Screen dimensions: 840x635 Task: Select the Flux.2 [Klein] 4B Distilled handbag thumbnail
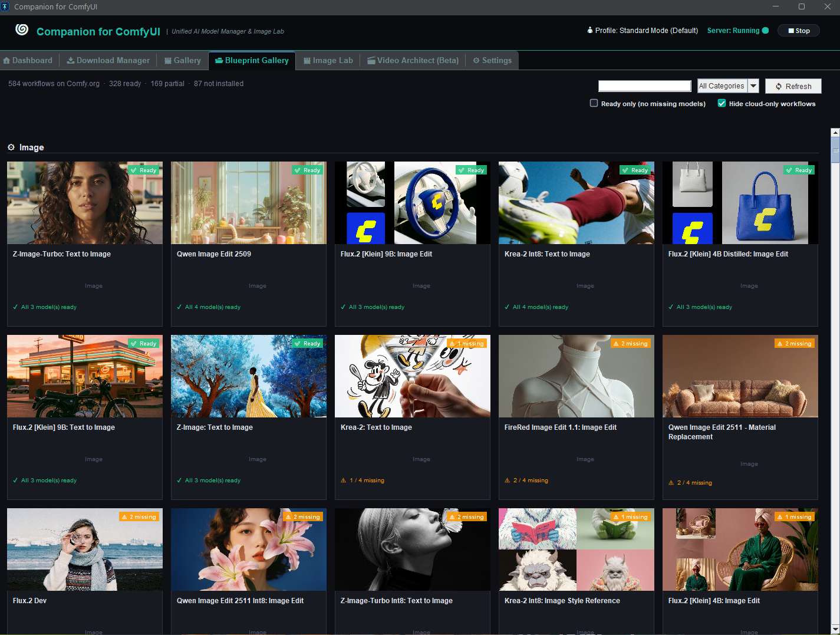[740, 203]
